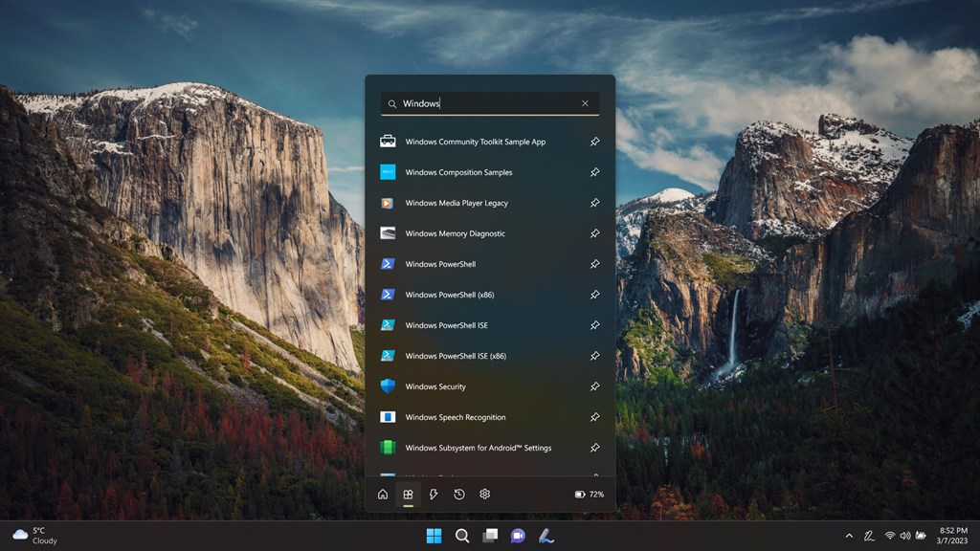Launch the plain Windows PowerShell entry
Viewport: 980px width, 551px height.
pos(490,264)
